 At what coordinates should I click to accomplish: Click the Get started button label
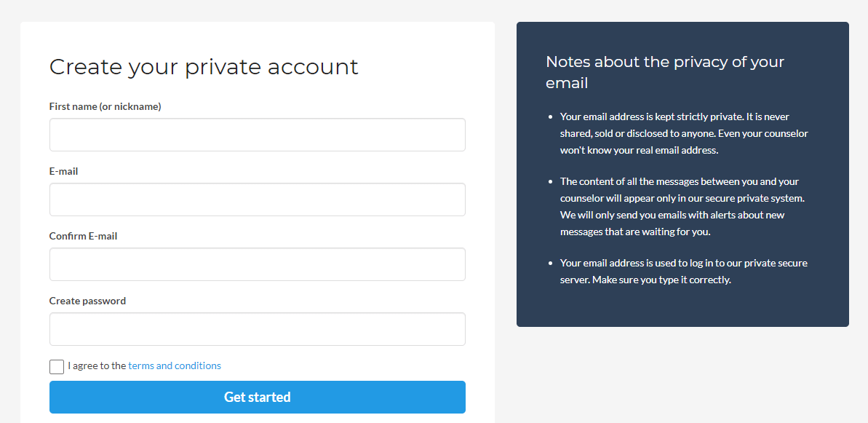tap(257, 397)
